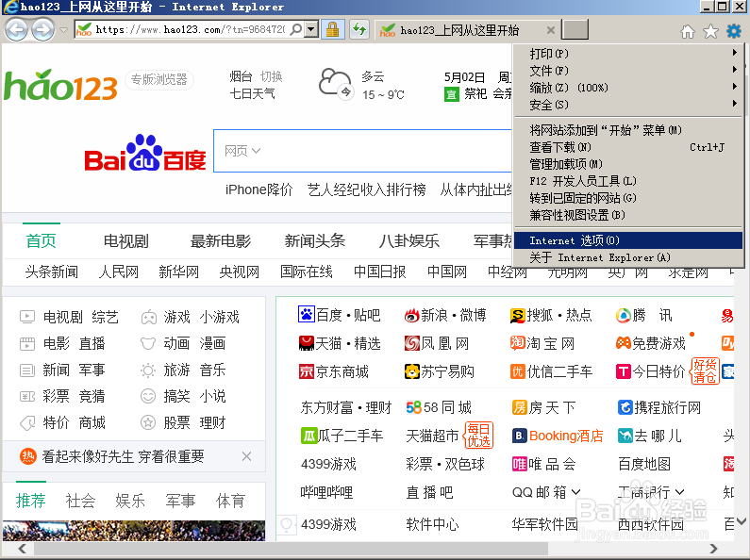The height and width of the screenshot is (560, 750).
Task: Click the 淘宝网 orange icon
Action: coord(518,342)
